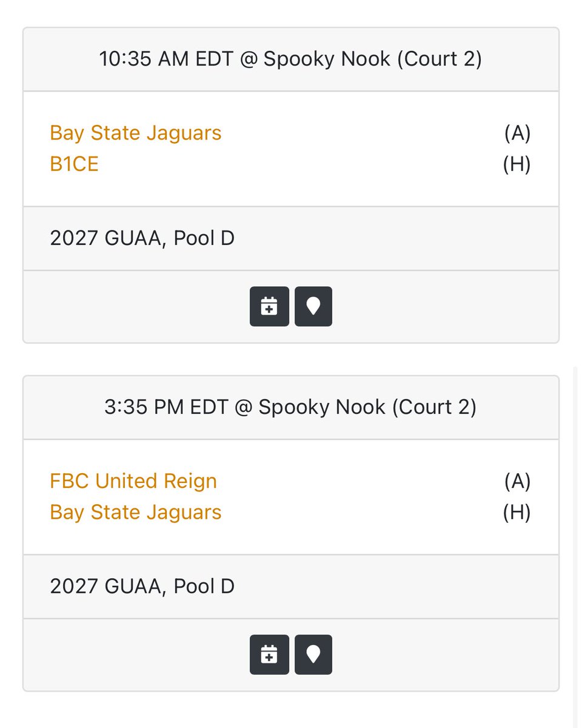
Task: Click 2027 GUAA, Pool D under 10:35 game
Action: coord(142,238)
